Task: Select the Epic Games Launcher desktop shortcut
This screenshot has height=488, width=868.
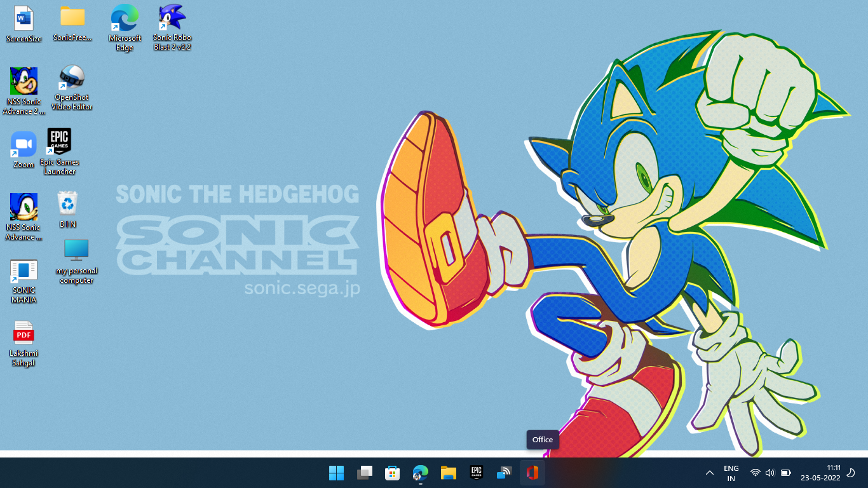Action: click(59, 152)
